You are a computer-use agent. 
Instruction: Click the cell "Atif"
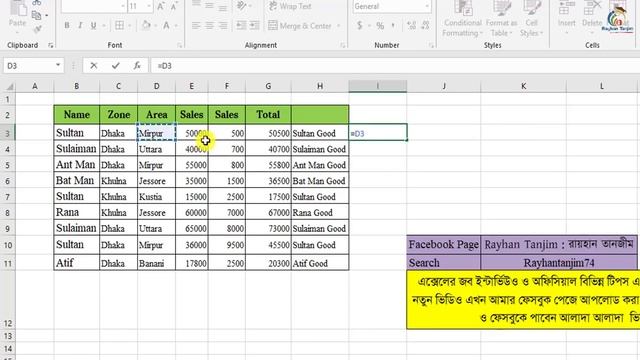[x=76, y=263]
